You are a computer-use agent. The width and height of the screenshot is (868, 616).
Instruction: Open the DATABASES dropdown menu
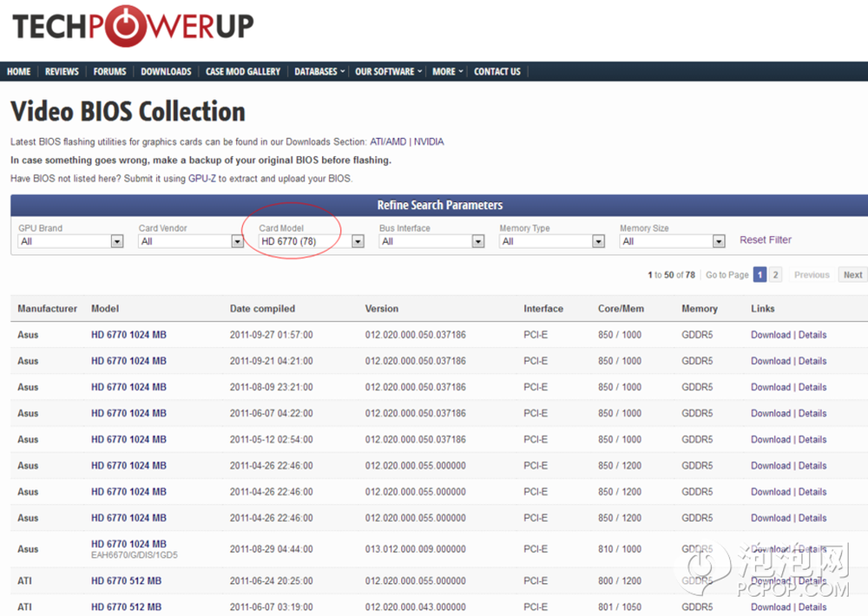[319, 72]
